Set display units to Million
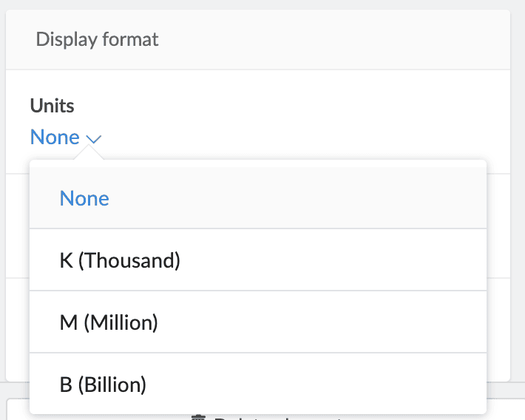This screenshot has height=420, width=525. [109, 322]
